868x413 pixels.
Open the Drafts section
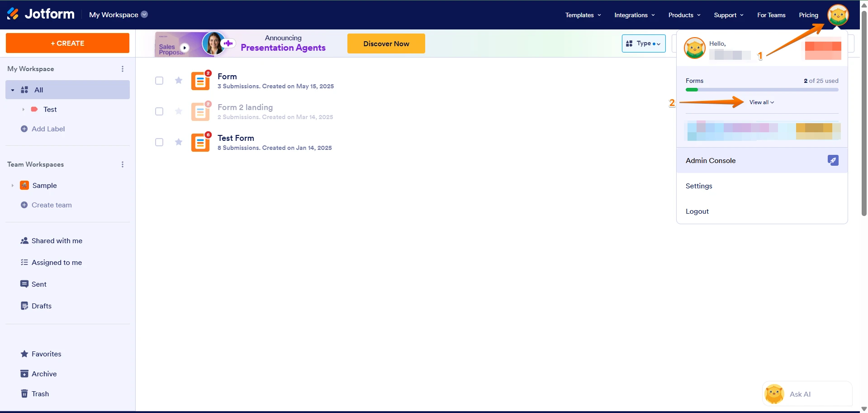[42, 306]
